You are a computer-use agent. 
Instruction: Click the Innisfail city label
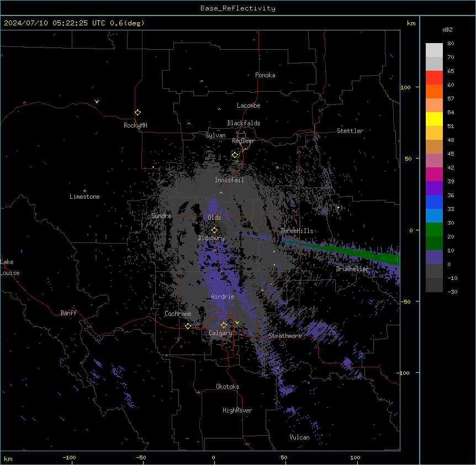(x=229, y=180)
